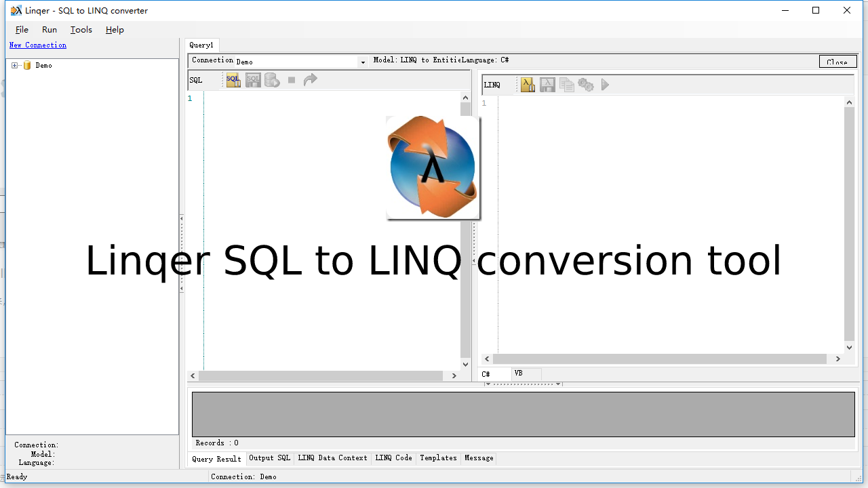Viewport: 868px width, 488px height.
Task: Click the Close button for the query
Action: 837,62
